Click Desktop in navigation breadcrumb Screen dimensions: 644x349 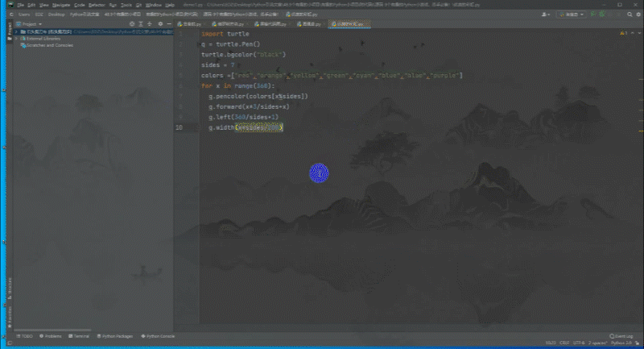coord(56,15)
